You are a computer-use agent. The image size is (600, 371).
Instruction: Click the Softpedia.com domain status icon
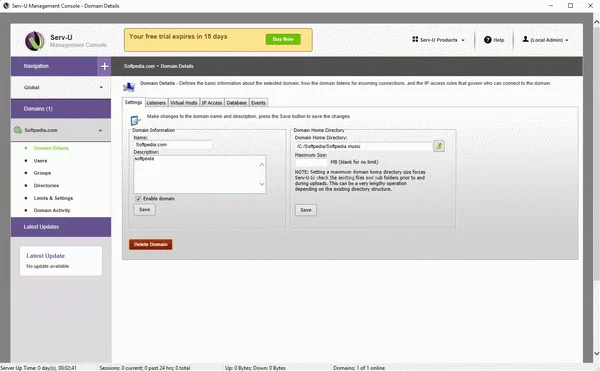pos(18,130)
